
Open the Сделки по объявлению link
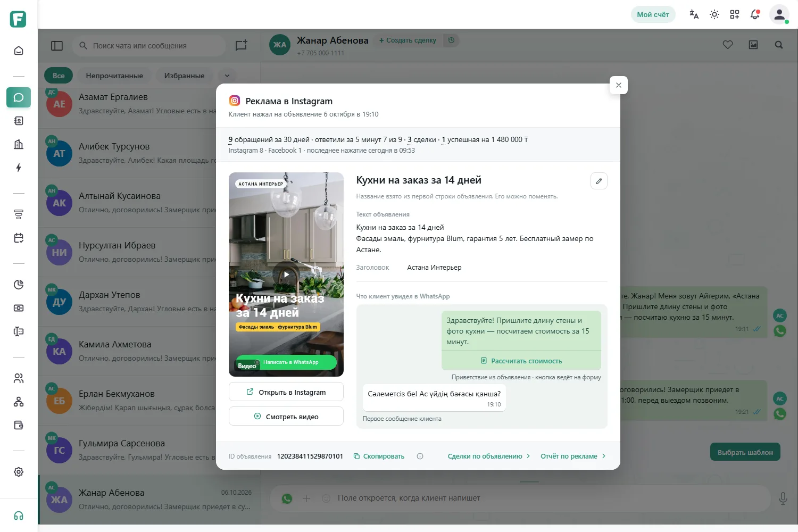tap(489, 456)
